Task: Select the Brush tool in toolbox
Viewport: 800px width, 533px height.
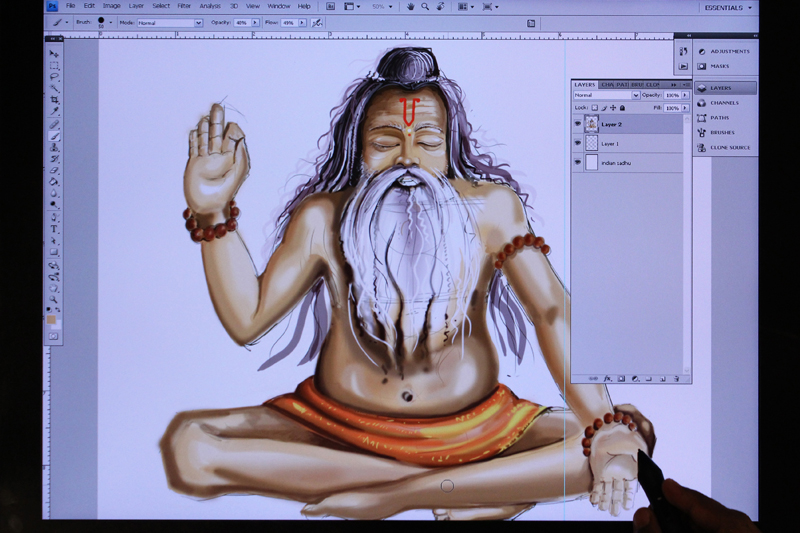Action: tap(54, 135)
